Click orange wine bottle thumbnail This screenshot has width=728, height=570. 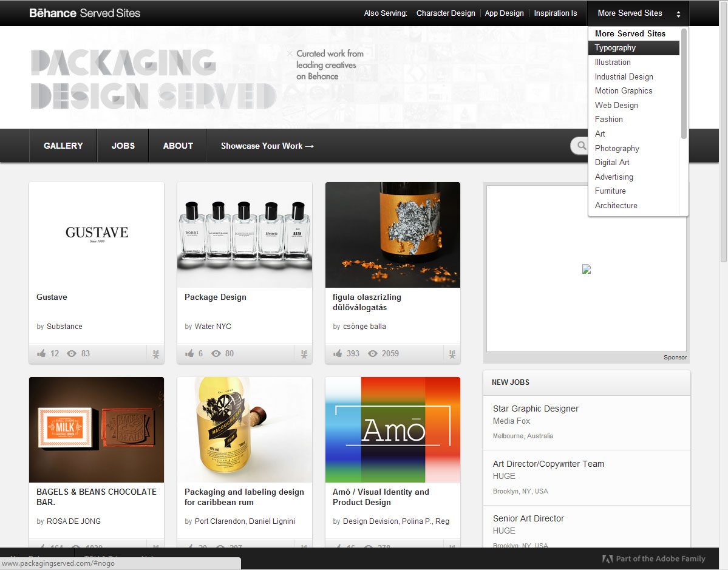393,235
